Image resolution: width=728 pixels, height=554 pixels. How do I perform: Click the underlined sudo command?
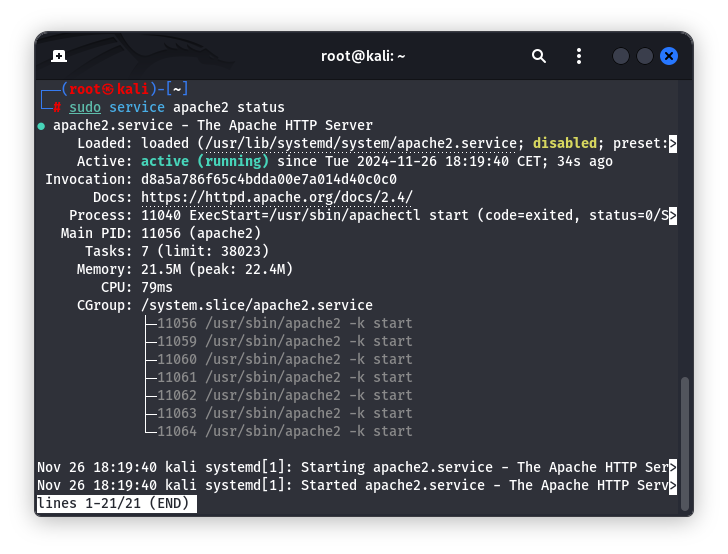pyautogui.click(x=85, y=107)
